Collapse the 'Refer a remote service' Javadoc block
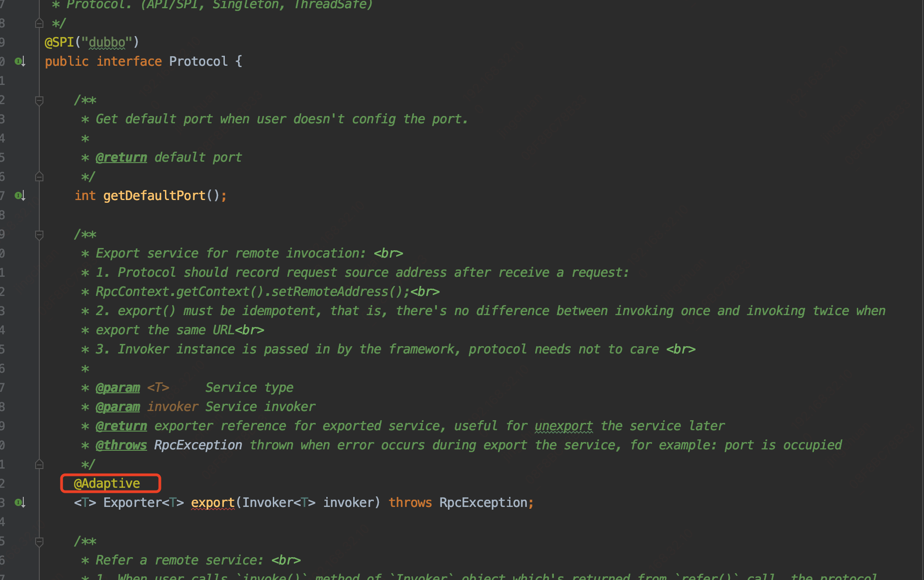 click(x=39, y=542)
